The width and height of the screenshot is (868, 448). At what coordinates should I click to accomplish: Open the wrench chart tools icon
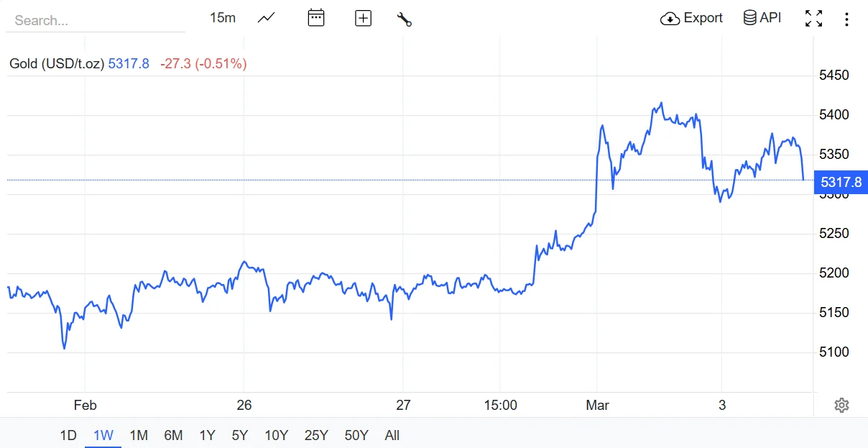(404, 19)
